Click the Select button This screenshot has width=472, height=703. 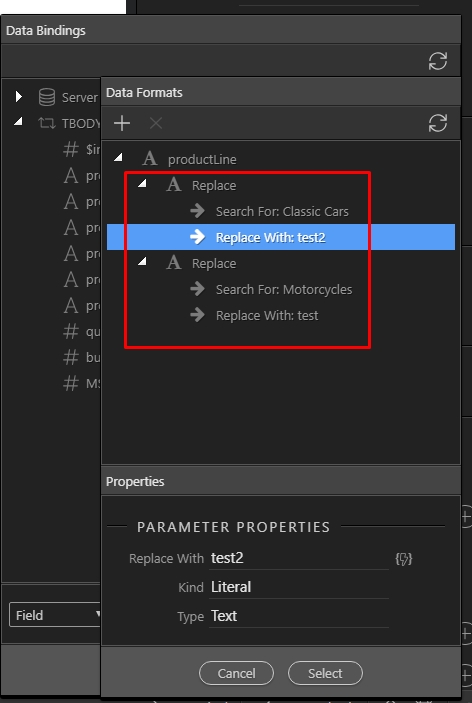click(x=325, y=673)
